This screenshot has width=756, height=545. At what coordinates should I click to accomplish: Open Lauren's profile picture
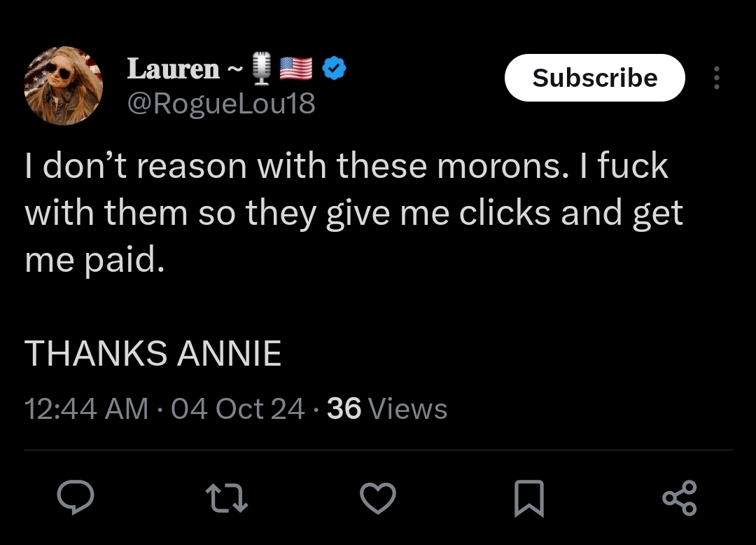point(64,85)
